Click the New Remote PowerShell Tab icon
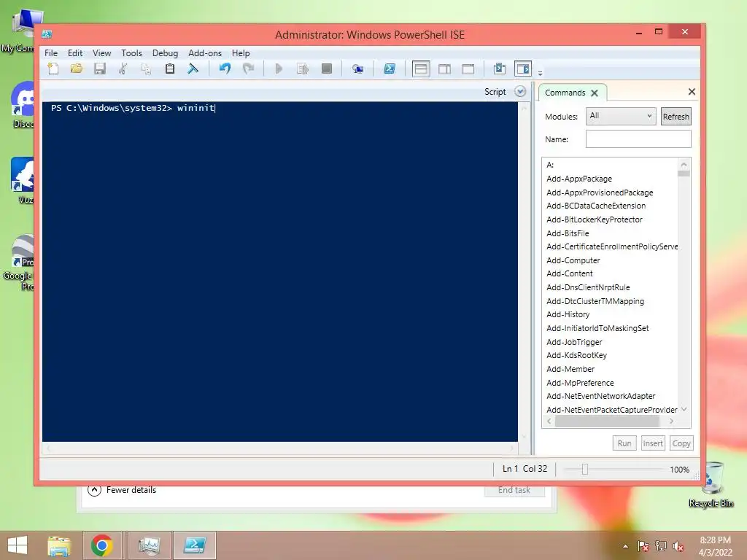The image size is (747, 560). click(x=357, y=69)
